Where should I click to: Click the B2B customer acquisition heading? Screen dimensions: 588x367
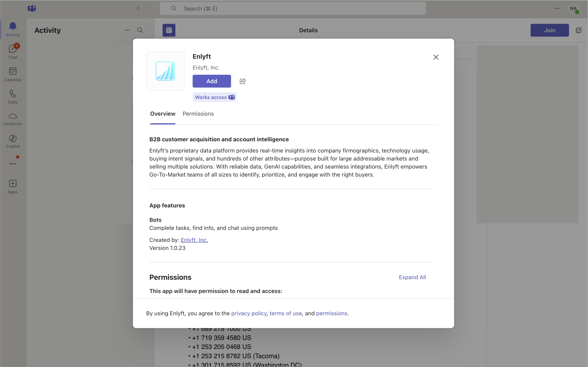coord(219,139)
